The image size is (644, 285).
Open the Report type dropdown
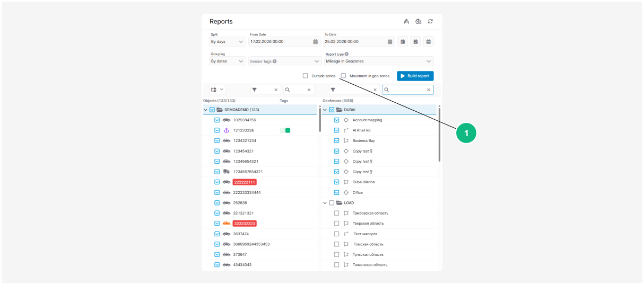coord(379,61)
